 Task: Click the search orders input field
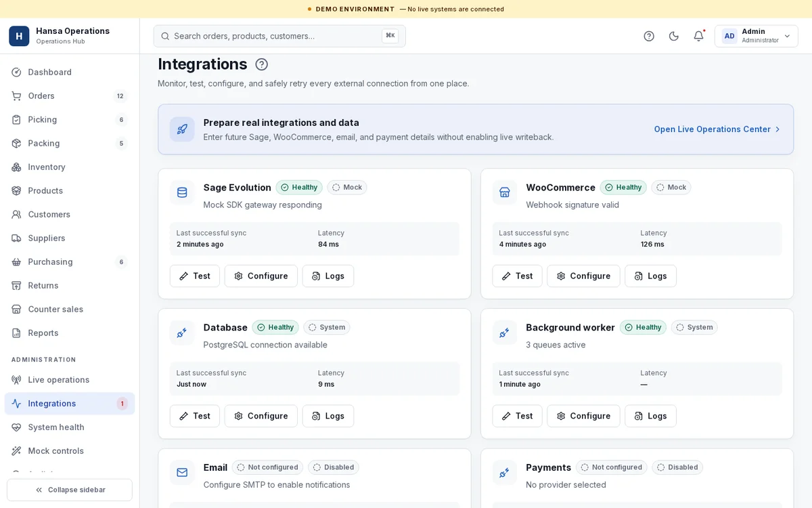[279, 36]
